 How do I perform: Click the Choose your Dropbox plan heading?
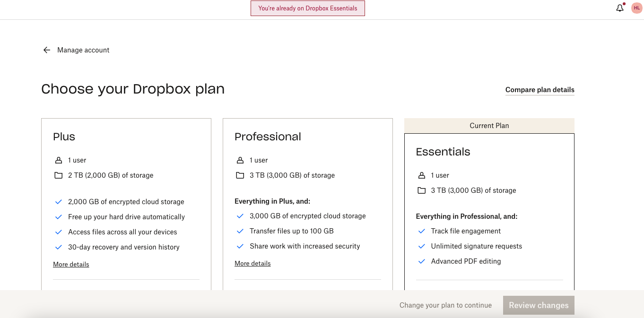click(133, 89)
